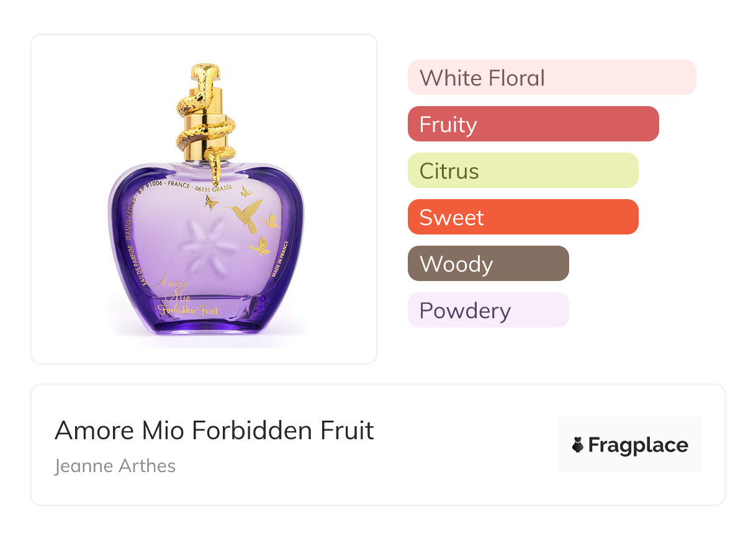Select the Citrus accord bar

point(523,171)
